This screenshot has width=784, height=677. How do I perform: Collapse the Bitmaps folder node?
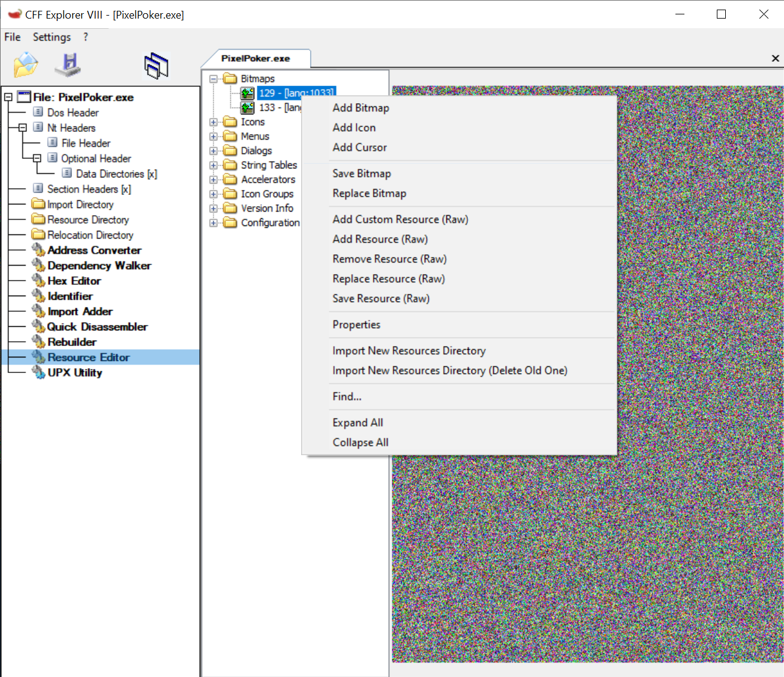(x=214, y=79)
